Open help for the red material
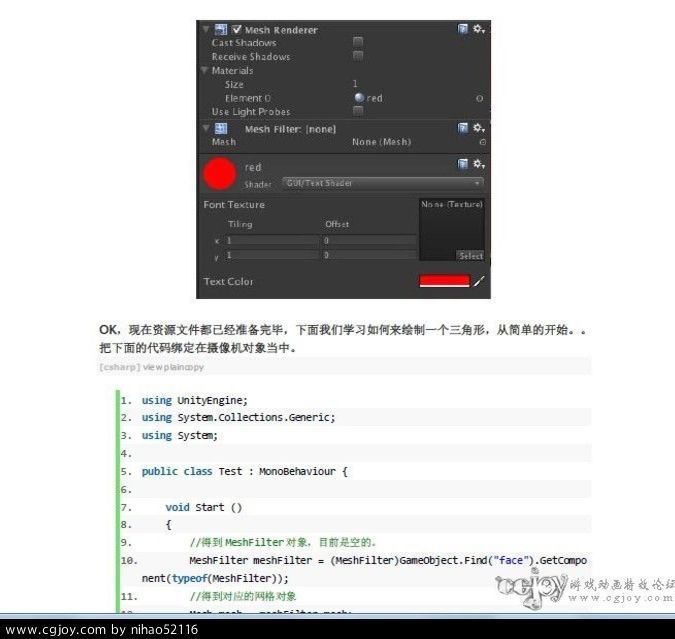This screenshot has width=675, height=639. click(463, 164)
